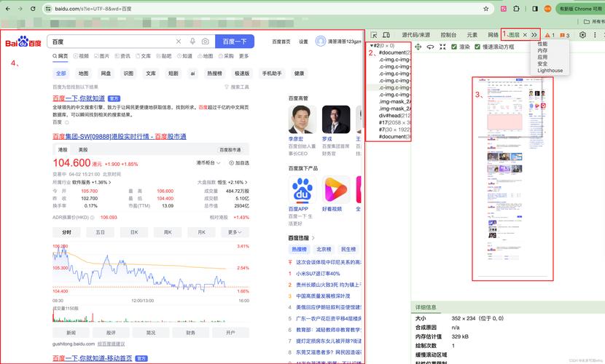Switch to the 控制台 DevTools tab
Viewport: 605px width, 364px height.
pyautogui.click(x=448, y=35)
